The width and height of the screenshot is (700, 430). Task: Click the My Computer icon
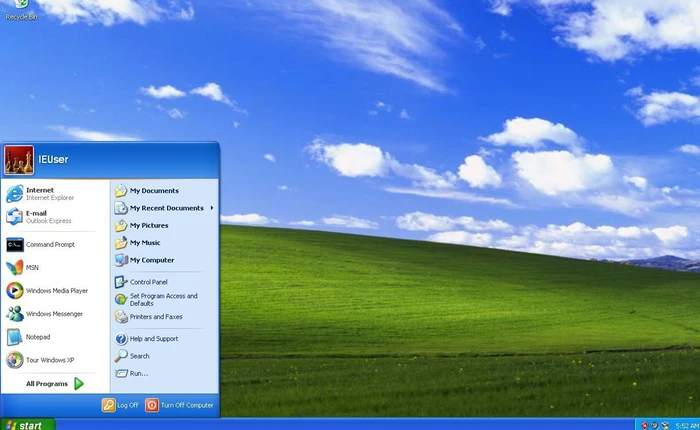[121, 260]
